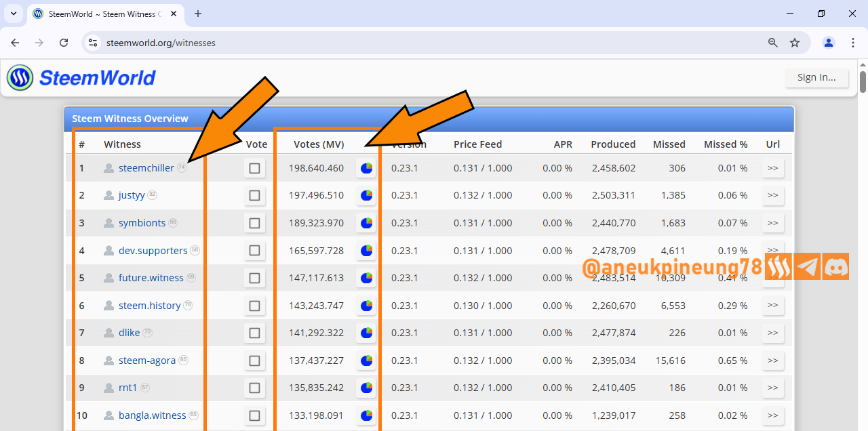Click the page vertical scrollbar thumb
This screenshot has width=868, height=431.
(x=863, y=81)
